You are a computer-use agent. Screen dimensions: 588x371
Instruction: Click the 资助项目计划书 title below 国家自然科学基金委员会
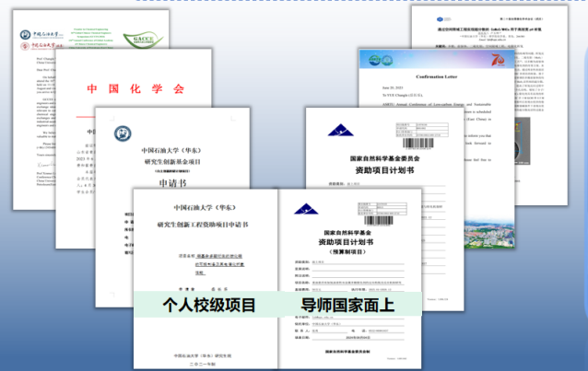[384, 170]
